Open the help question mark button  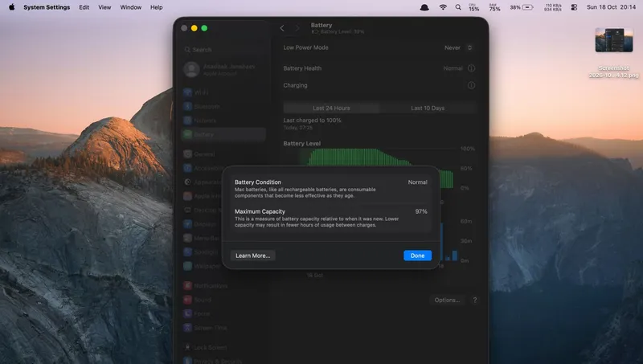(475, 300)
